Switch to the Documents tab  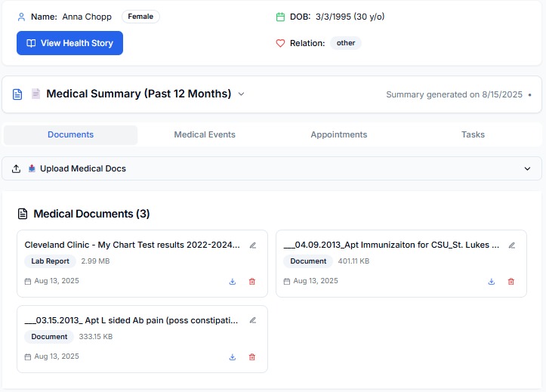(x=71, y=134)
